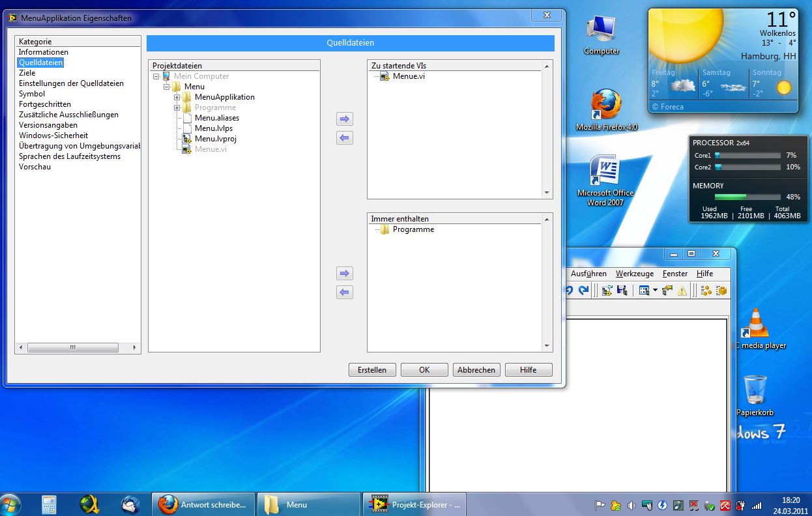Image resolution: width=812 pixels, height=516 pixels.
Task: Open Microsoft Office Word 2007 desktop shortcut
Action: [605, 180]
